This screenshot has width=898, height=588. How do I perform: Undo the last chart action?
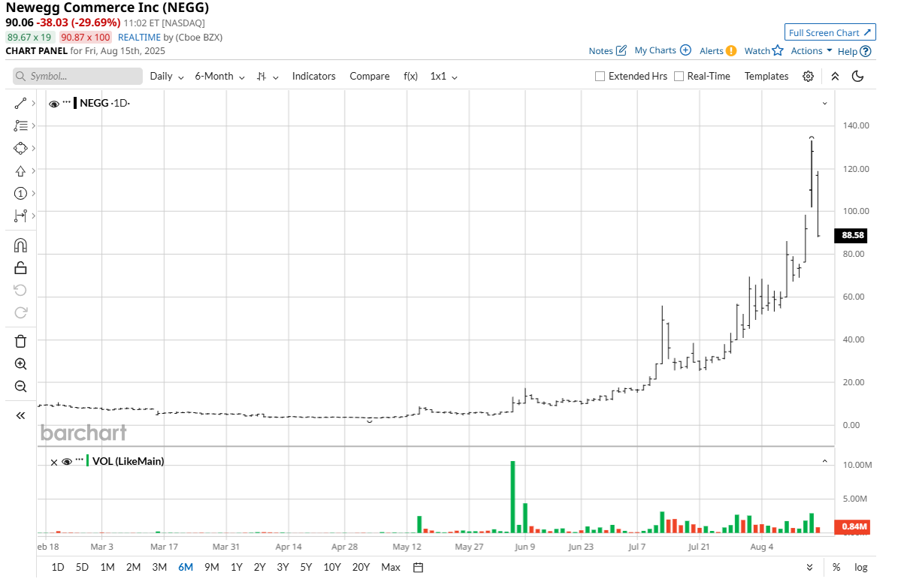pos(20,291)
